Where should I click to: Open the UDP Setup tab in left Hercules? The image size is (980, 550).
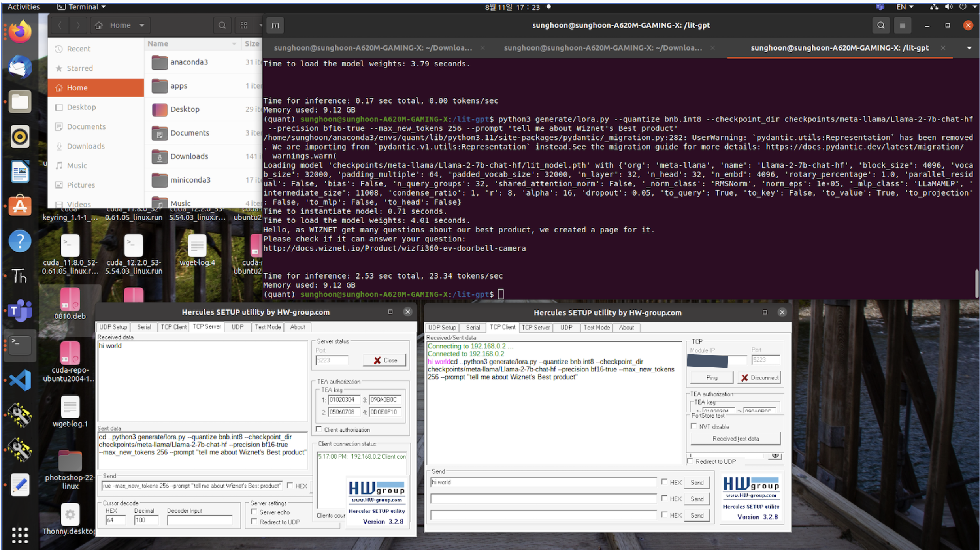coord(113,327)
